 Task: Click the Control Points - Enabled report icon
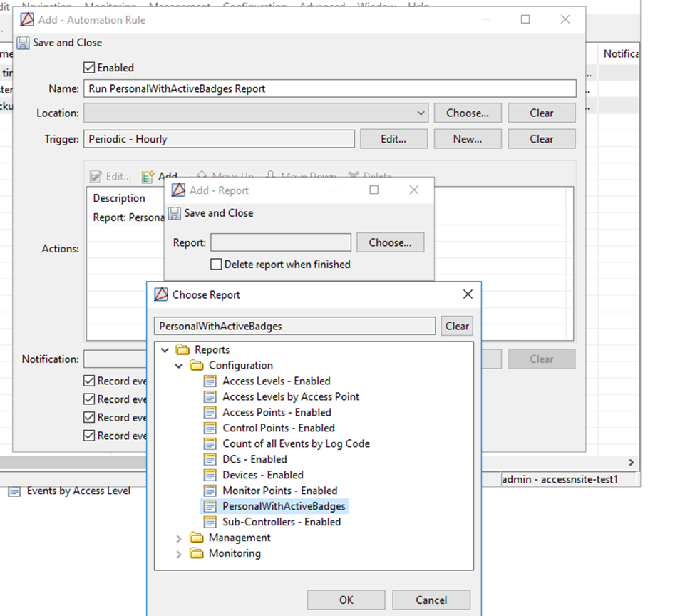coord(210,428)
